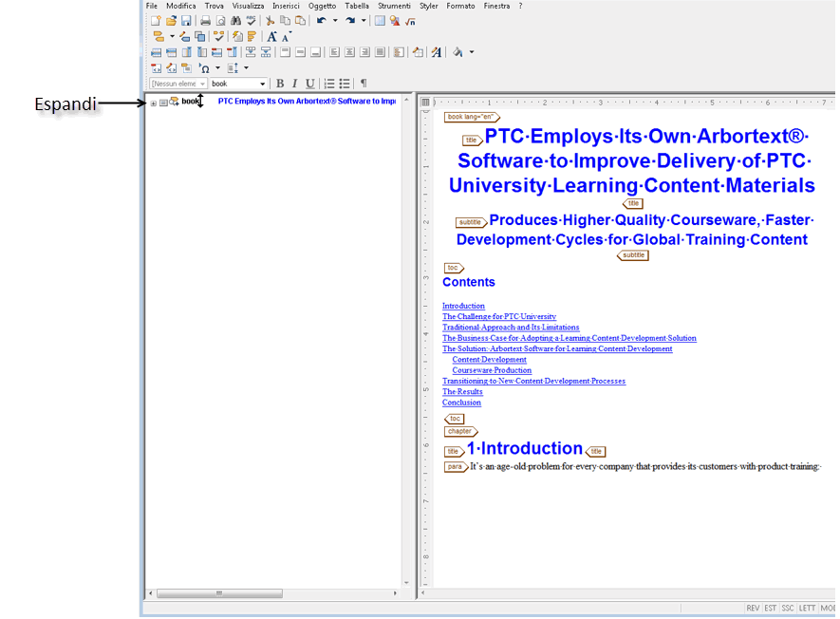Click the Insert Symbol omega icon

[x=204, y=68]
